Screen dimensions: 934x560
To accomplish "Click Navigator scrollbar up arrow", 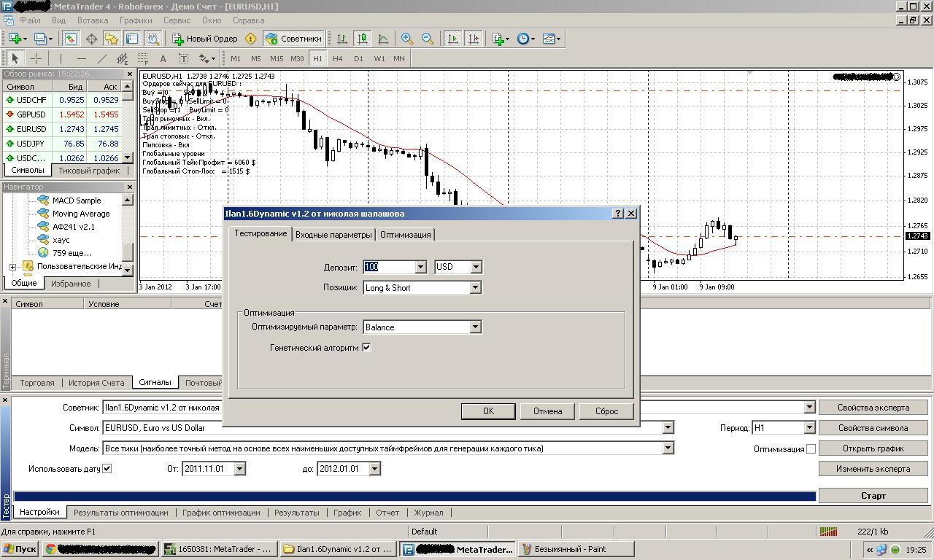I will pyautogui.click(x=128, y=200).
